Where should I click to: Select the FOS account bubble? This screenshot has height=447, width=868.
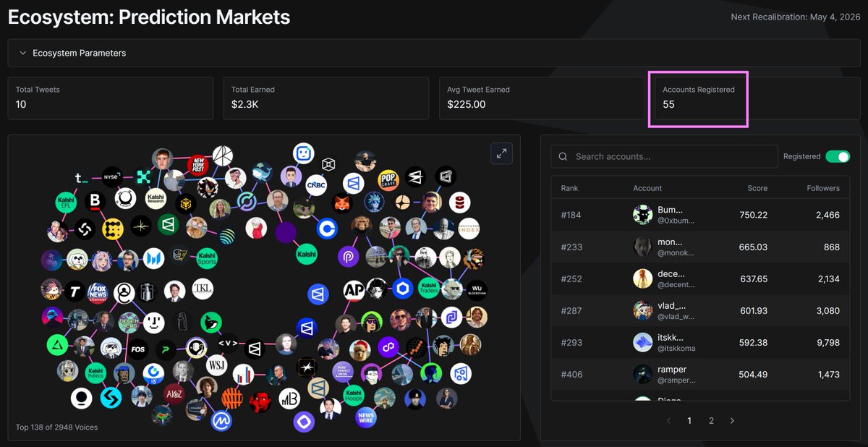pos(137,349)
